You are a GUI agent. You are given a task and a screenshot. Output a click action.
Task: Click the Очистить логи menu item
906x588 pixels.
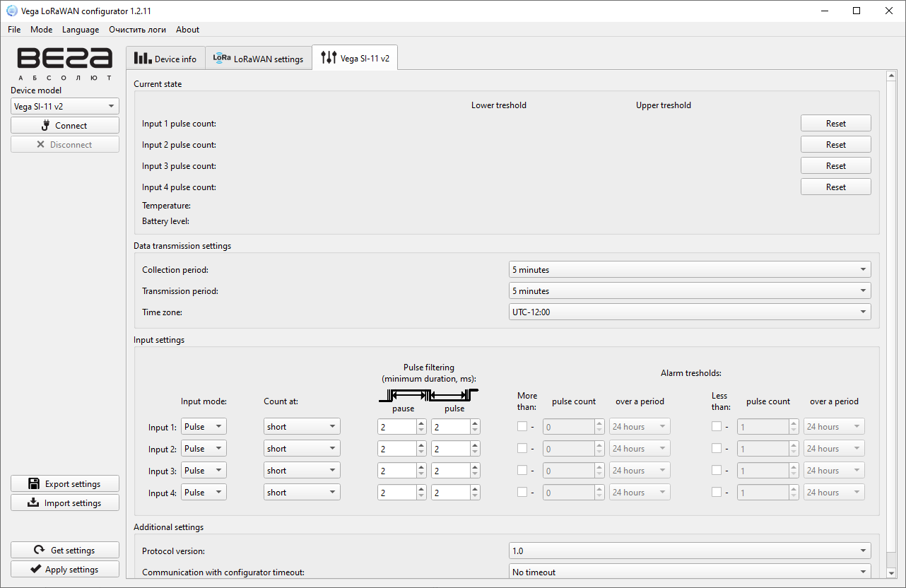click(137, 30)
